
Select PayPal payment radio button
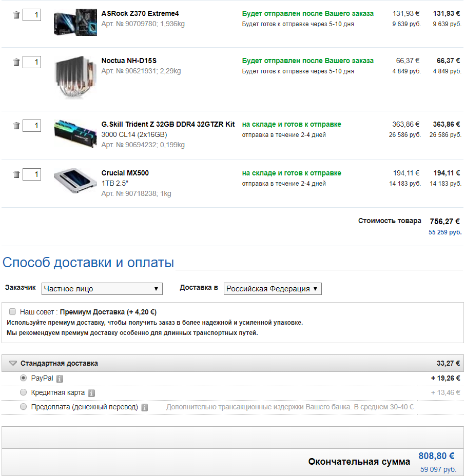[23, 378]
